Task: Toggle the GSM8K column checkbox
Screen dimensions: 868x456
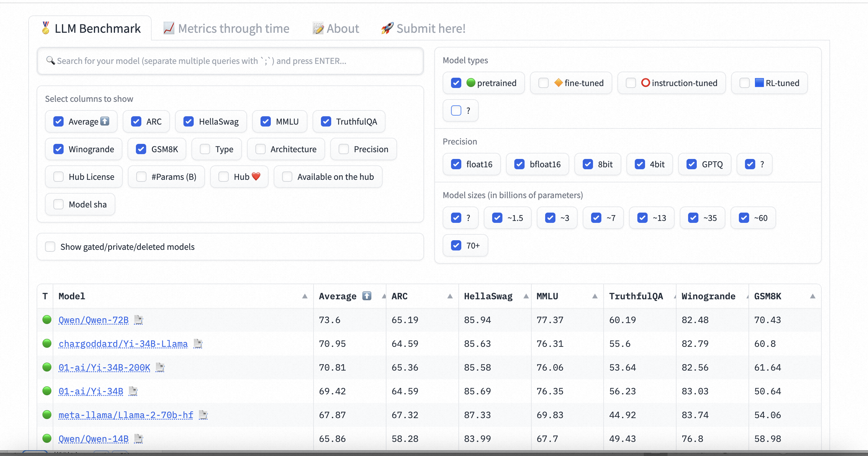Action: (141, 149)
